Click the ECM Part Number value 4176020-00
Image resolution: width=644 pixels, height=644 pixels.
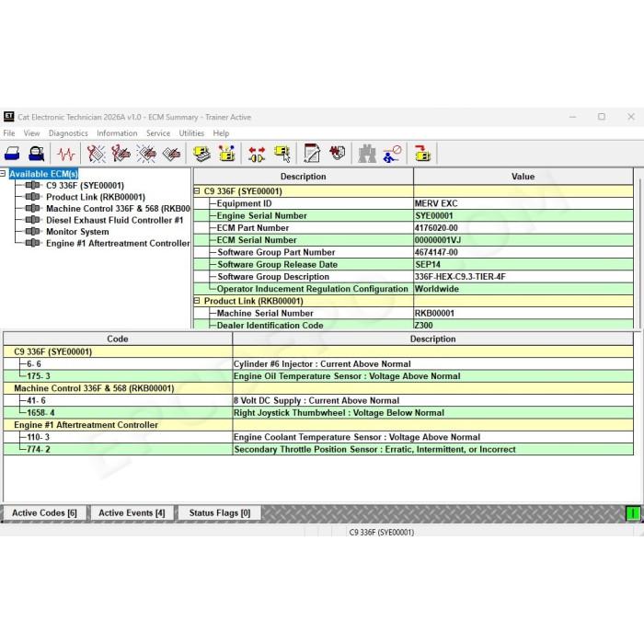436,227
